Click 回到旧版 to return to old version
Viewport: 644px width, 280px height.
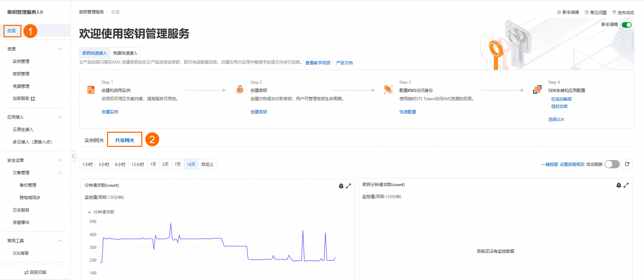pyautogui.click(x=38, y=272)
